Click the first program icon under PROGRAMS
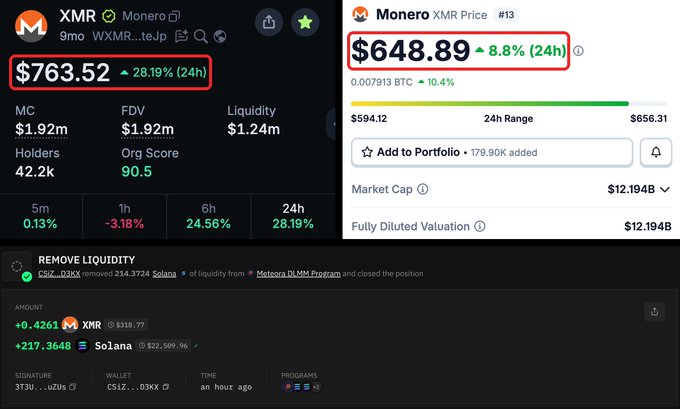Viewport: 680px width, 409px height. [287, 386]
